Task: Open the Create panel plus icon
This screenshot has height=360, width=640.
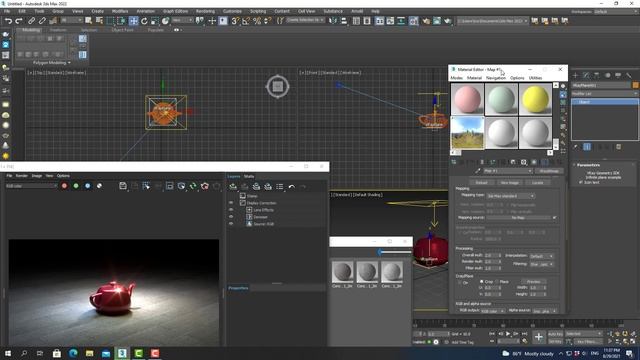Action: (576, 75)
